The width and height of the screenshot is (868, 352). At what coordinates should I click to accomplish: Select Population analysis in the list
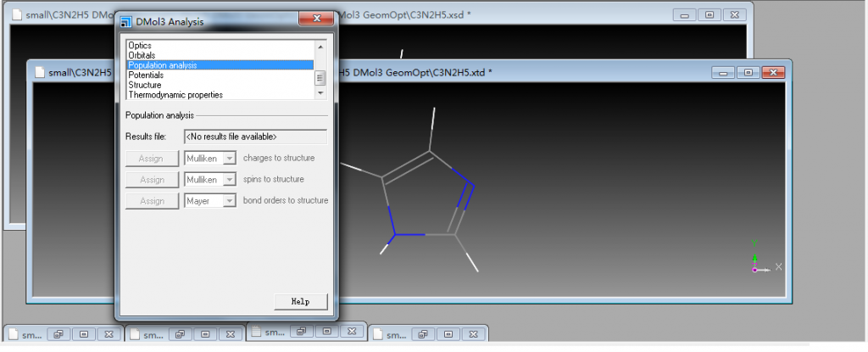[x=220, y=64]
